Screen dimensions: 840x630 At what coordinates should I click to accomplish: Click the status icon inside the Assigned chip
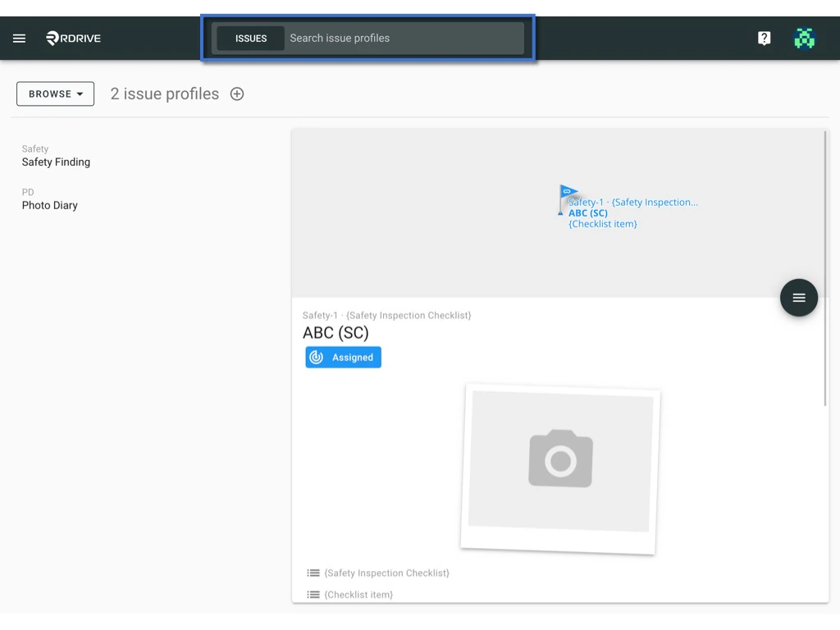pyautogui.click(x=317, y=357)
